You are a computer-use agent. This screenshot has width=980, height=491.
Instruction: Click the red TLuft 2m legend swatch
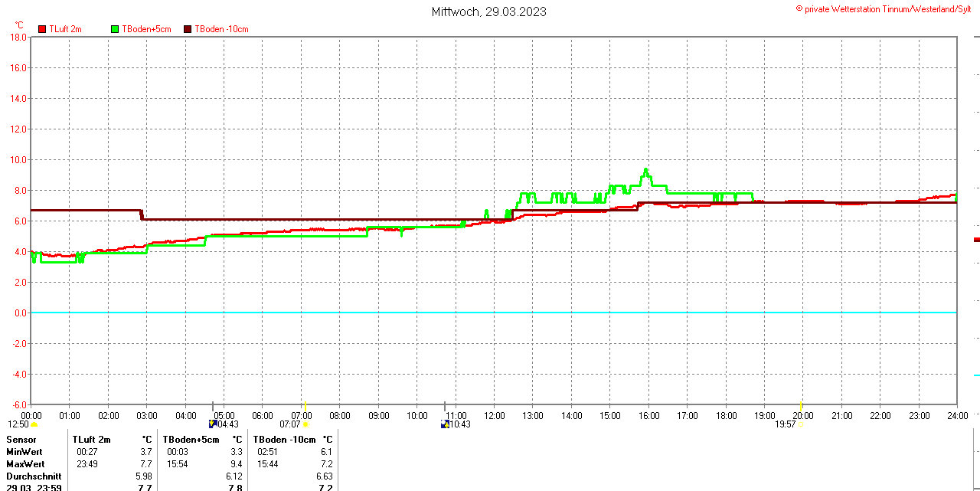tap(42, 29)
